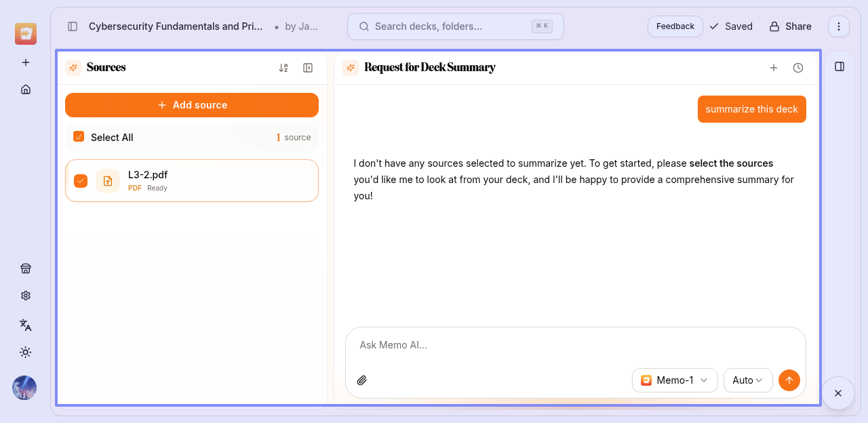Focus the Ask Memo AI input field
The width and height of the screenshot is (868, 423).
click(x=575, y=345)
